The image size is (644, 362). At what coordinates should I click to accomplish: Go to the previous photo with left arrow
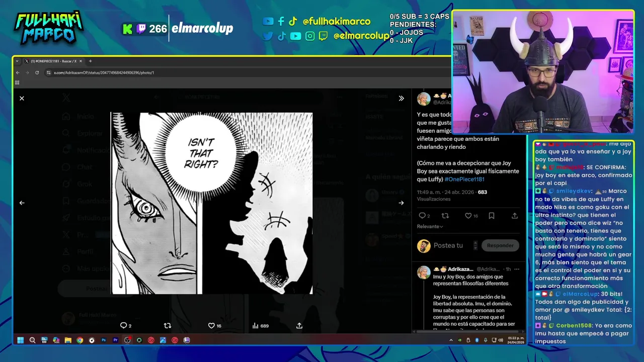pos(22,203)
